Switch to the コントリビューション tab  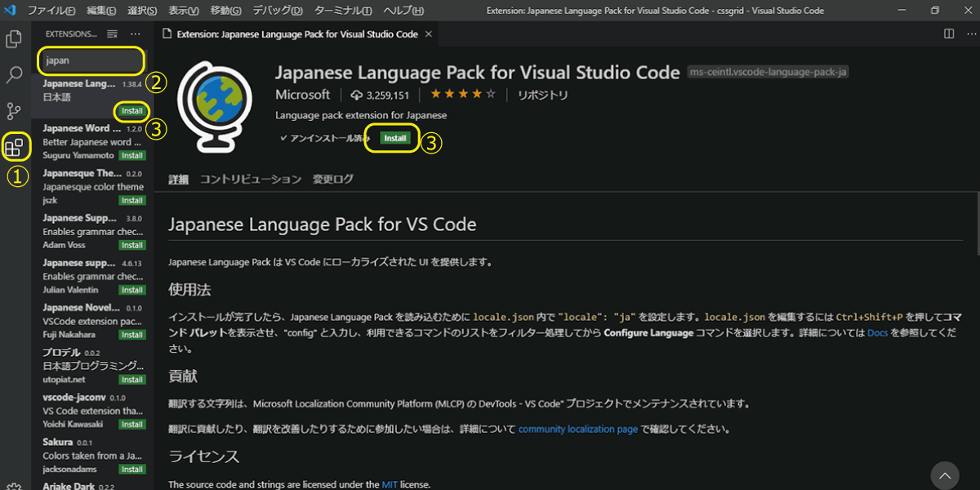pos(251,180)
